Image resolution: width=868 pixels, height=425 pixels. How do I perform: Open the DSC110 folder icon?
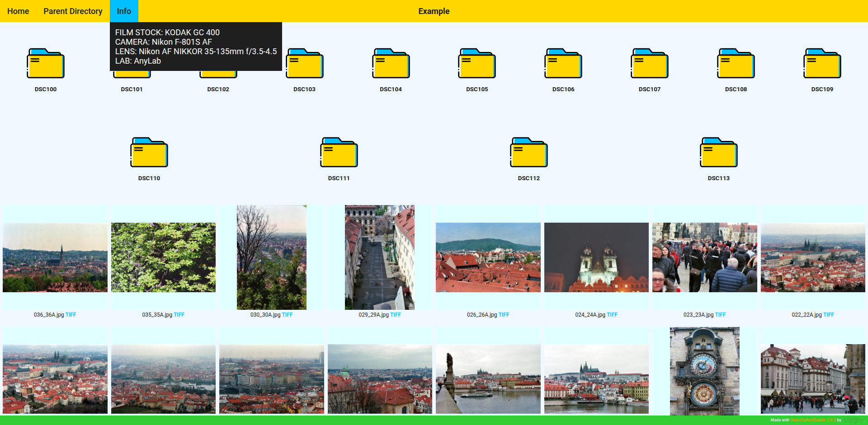coord(149,153)
